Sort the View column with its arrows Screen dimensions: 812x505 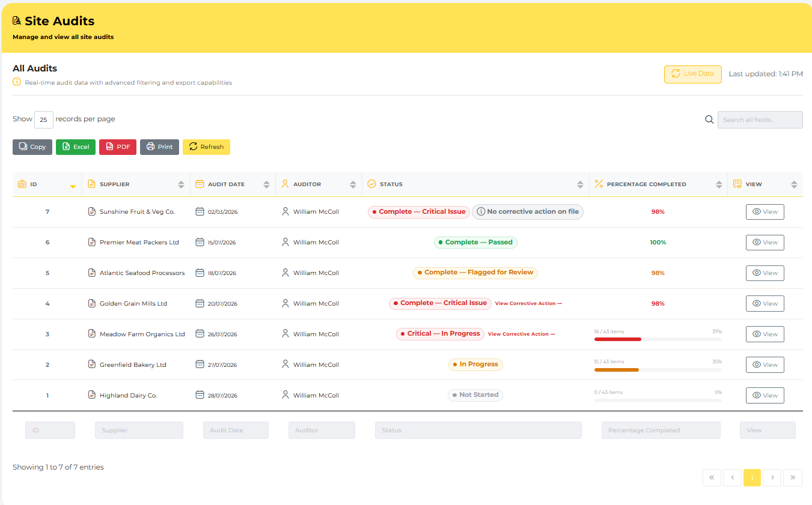point(794,185)
